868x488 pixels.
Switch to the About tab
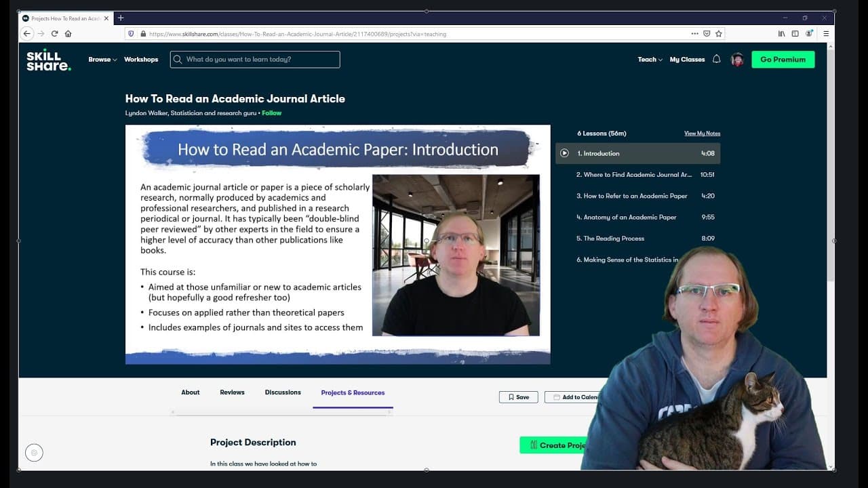(191, 392)
